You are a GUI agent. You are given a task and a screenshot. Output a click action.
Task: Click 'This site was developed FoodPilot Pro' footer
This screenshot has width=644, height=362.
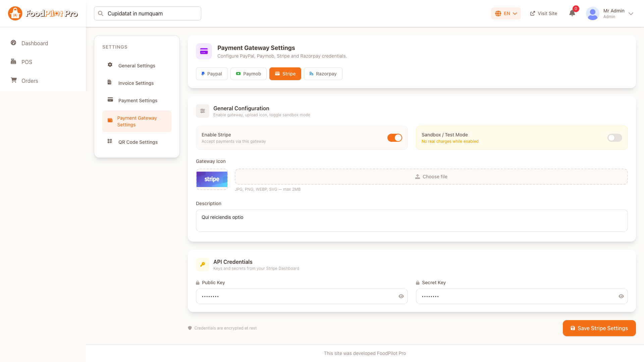coord(365,353)
